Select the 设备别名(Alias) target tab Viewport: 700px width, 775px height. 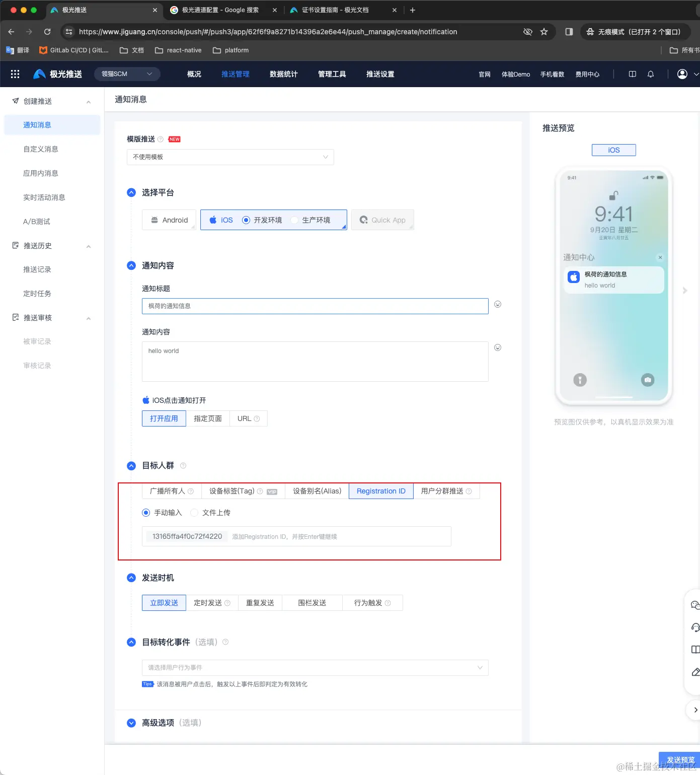317,491
